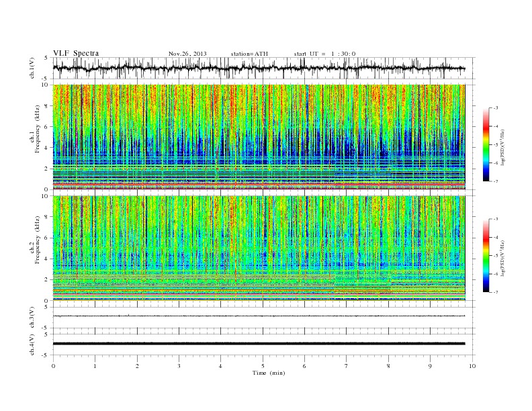Image resolution: width=532 pixels, height=411 pixels.
Task: Click time axis tick label "3"
Action: click(x=179, y=366)
